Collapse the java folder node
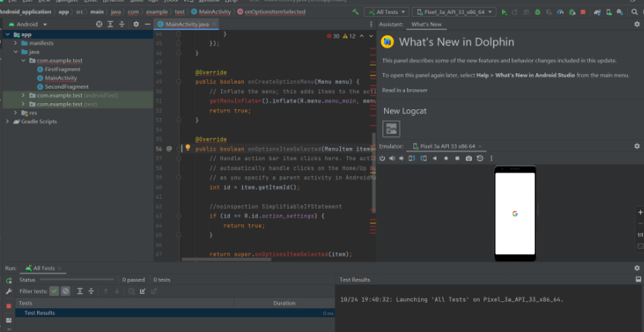The height and width of the screenshot is (332, 644). [x=15, y=52]
